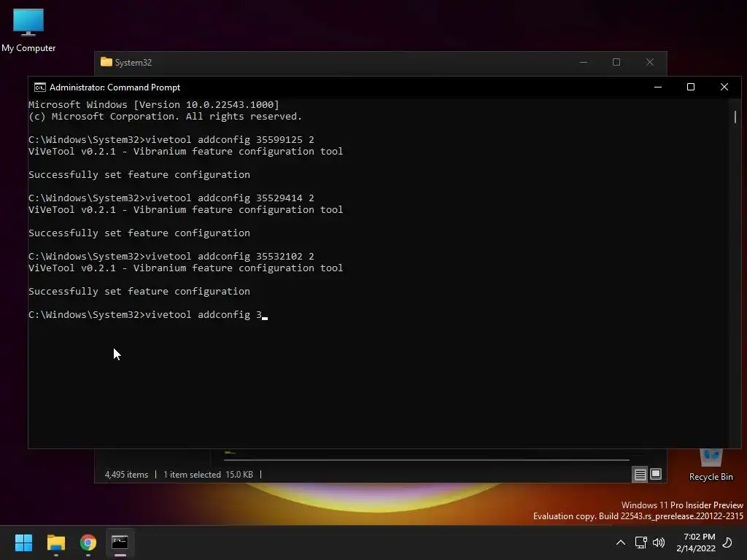Minimize the System32 Explorer window
The image size is (747, 560).
(x=584, y=63)
